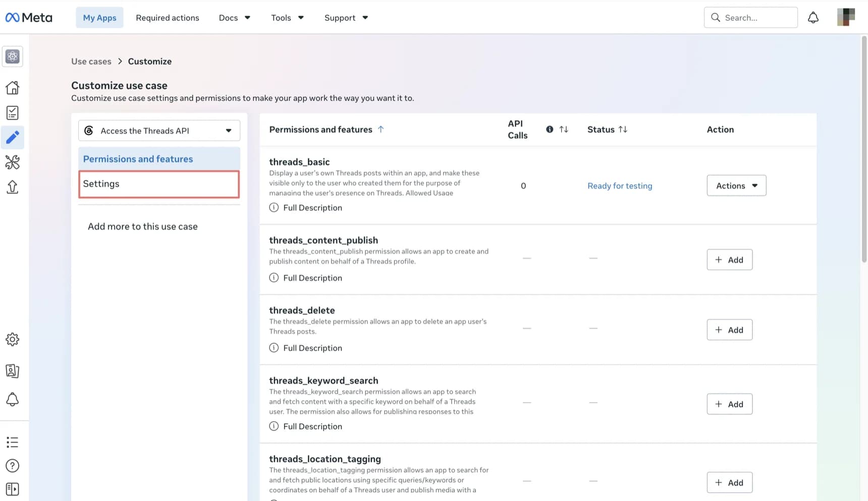Open the My Apps tab
Viewport: 868px width, 501px height.
coord(99,18)
